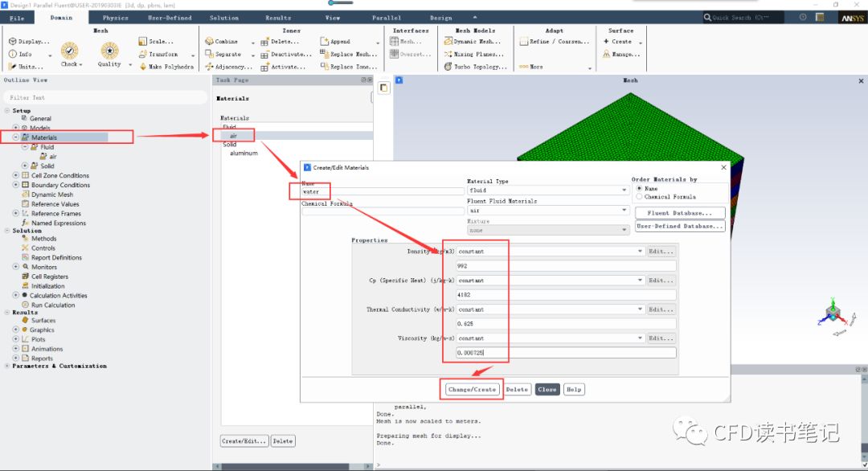Open Mixing Planes dialog
This screenshot has width=868, height=471.
[474, 54]
